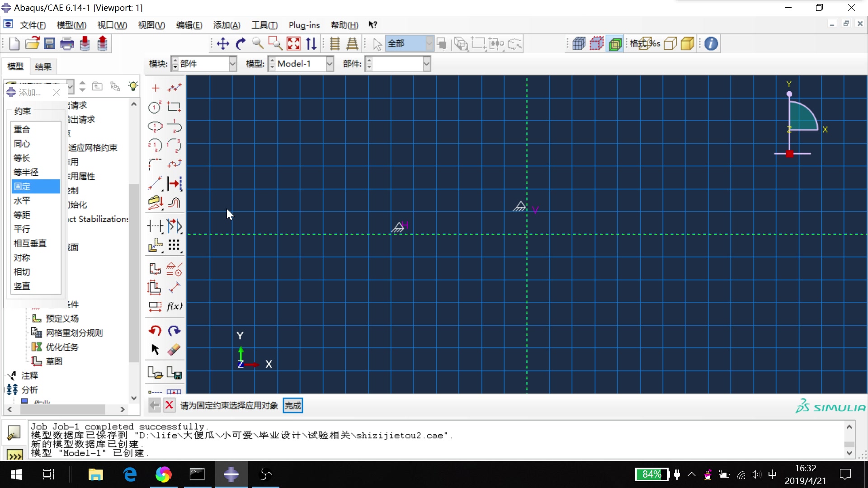Click the message area scroll down arrow
The width and height of the screenshot is (868, 488).
coord(849,453)
